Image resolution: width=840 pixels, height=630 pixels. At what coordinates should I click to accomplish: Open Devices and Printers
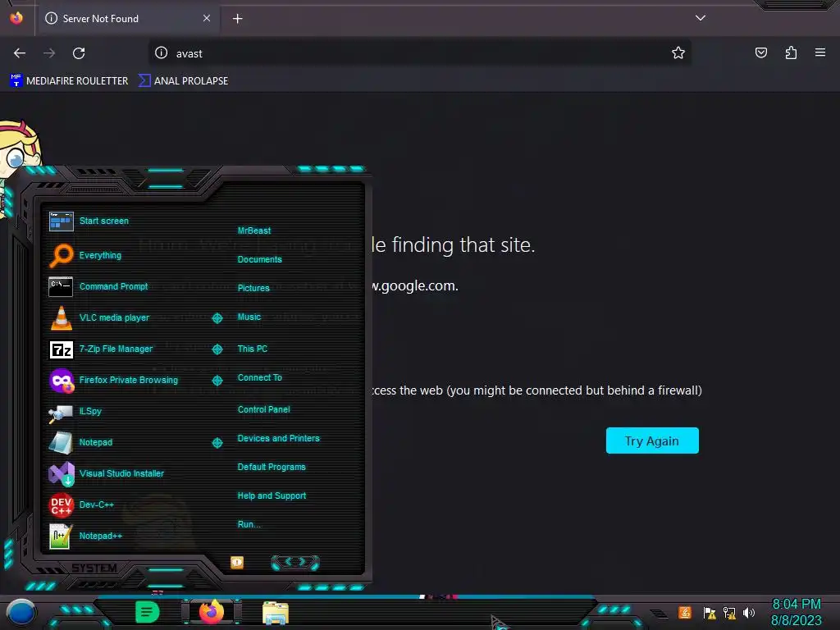[278, 438]
